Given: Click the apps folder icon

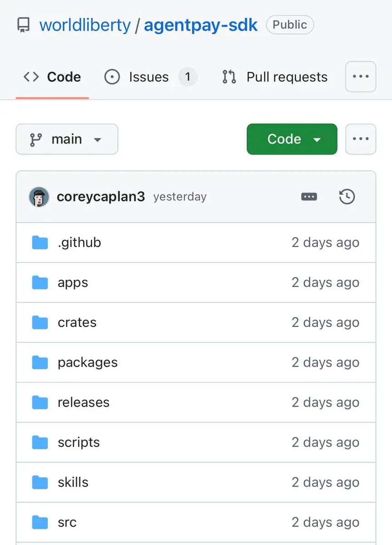Looking at the screenshot, I should click(40, 283).
